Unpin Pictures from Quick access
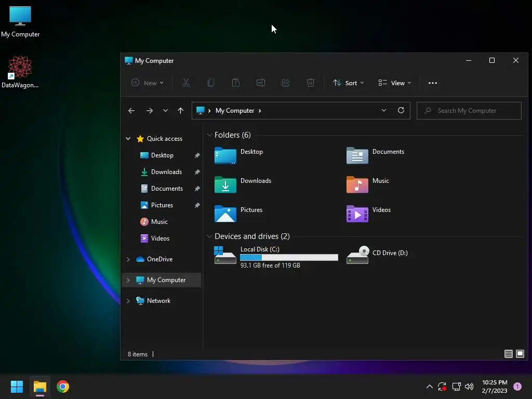The width and height of the screenshot is (532, 399). click(x=197, y=205)
